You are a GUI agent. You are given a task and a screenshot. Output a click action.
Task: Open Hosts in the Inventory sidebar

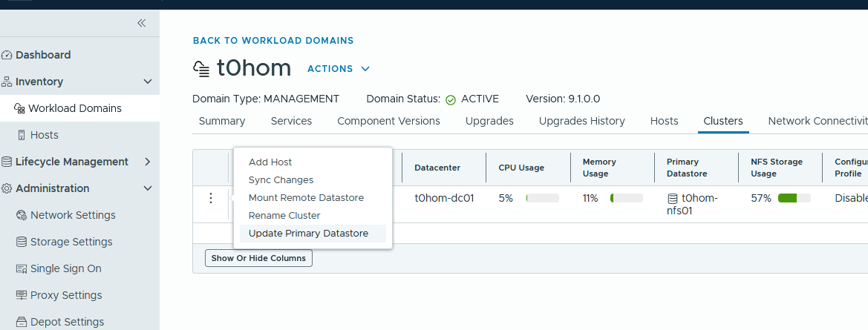point(45,135)
